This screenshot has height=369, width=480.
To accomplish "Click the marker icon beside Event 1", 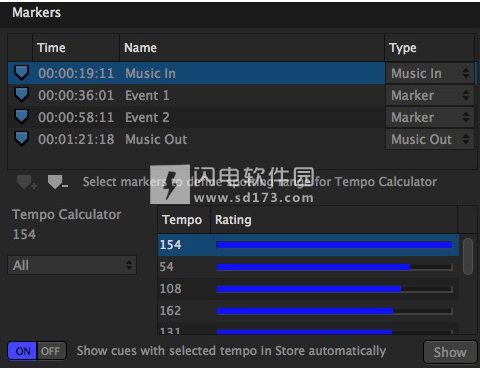I will [22, 95].
